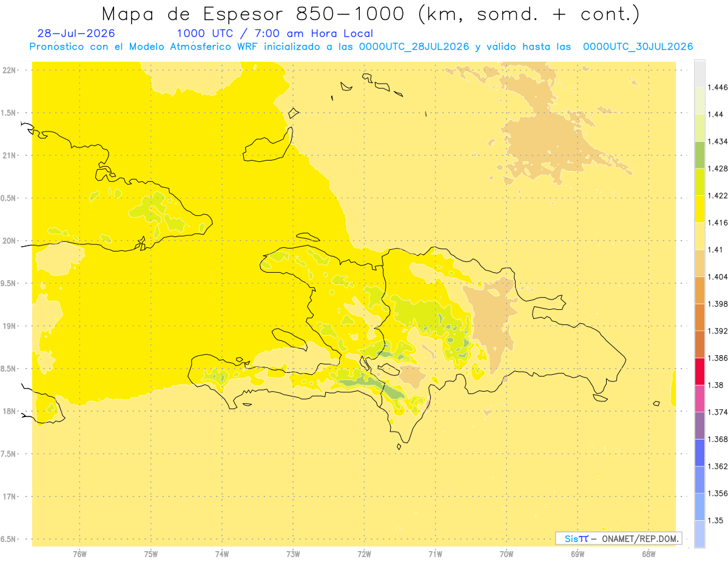728x562 pixels.
Task: Choose the blue swatch between 1.362 and 1.368
Action: 699,452
